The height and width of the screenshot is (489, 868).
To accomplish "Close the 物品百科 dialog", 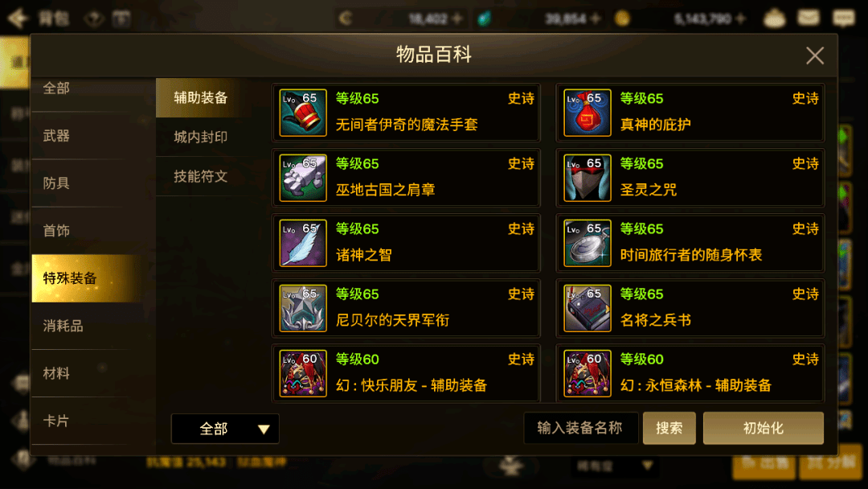I will [x=815, y=55].
